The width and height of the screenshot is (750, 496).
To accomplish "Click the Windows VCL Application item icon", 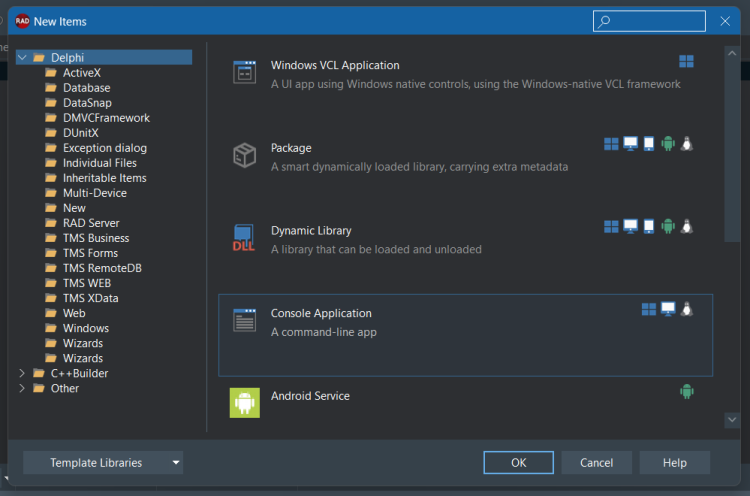I will click(244, 73).
